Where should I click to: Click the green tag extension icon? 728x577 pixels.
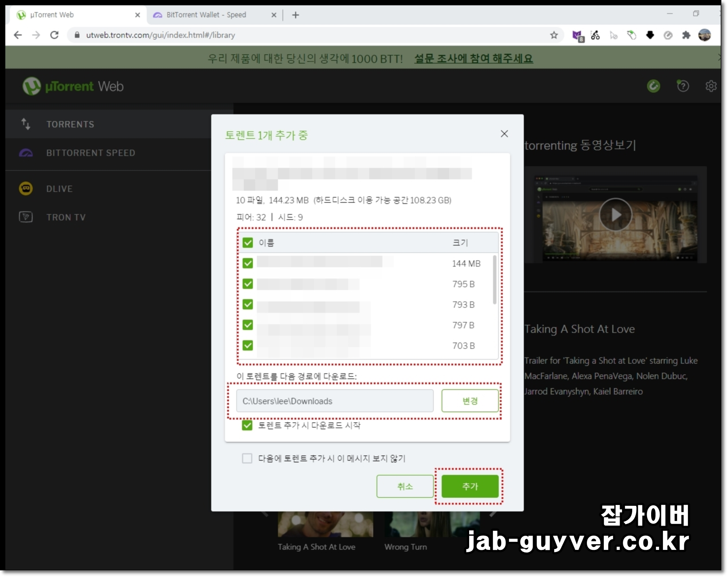coord(631,35)
